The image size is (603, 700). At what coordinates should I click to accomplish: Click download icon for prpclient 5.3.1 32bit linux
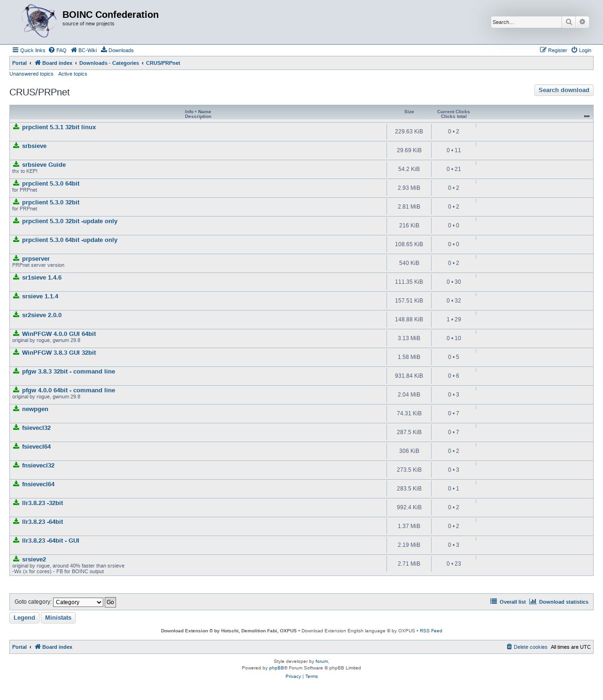pos(16,127)
